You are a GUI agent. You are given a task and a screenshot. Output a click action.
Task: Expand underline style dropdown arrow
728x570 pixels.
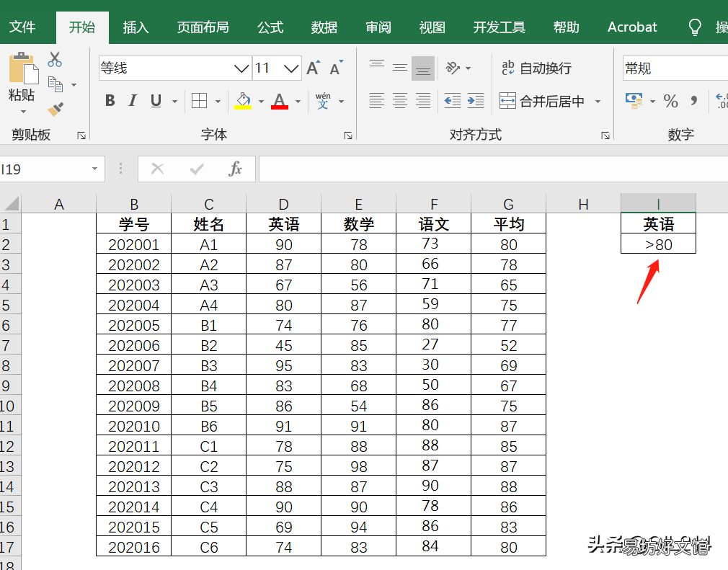[174, 101]
